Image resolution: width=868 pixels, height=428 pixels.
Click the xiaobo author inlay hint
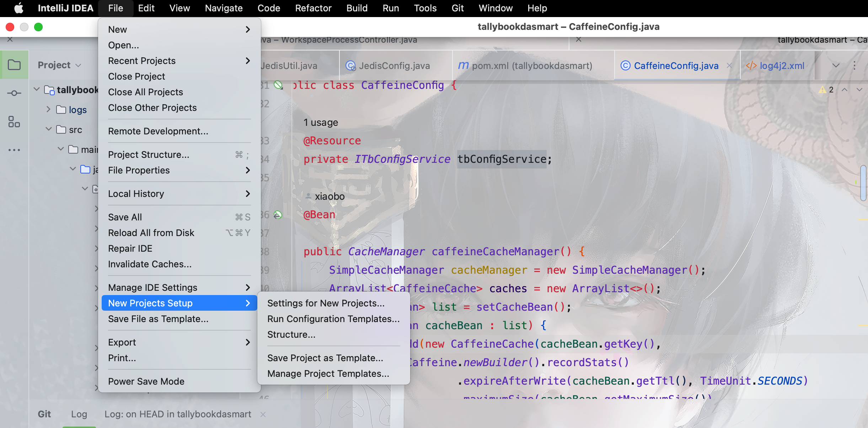[x=329, y=196]
